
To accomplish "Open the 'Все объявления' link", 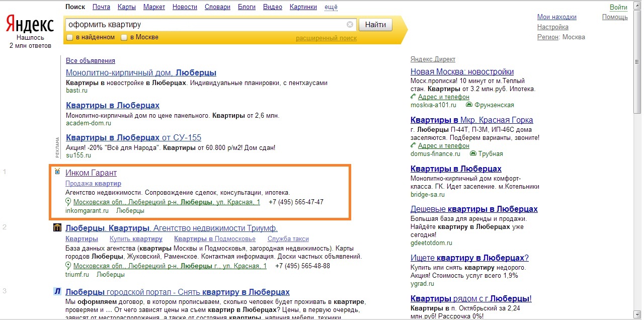I will tap(91, 60).
